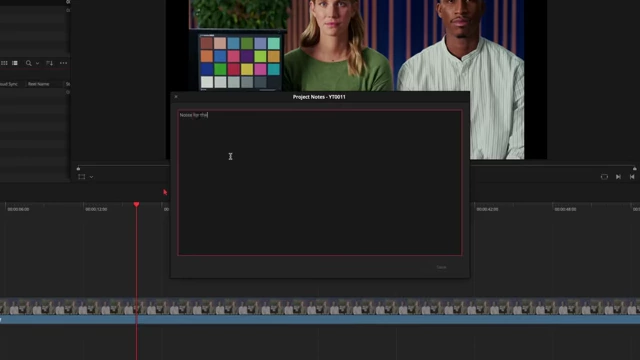
Task: Toggle loop playback in the viewer
Action: 604,177
